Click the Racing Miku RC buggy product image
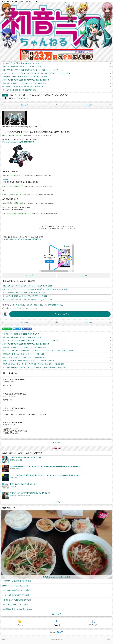Viewport: 113px width, 644px height. tap(21, 156)
